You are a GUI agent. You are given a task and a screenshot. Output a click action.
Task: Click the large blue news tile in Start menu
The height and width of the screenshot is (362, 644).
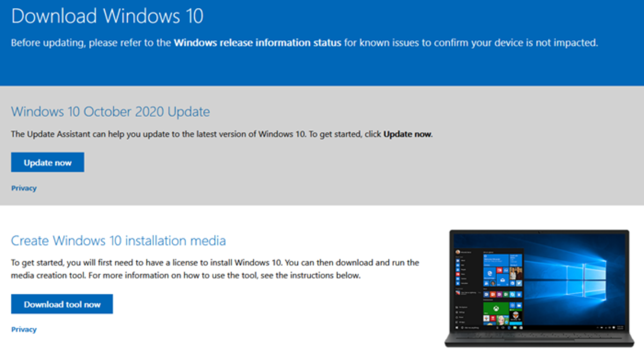(x=496, y=260)
